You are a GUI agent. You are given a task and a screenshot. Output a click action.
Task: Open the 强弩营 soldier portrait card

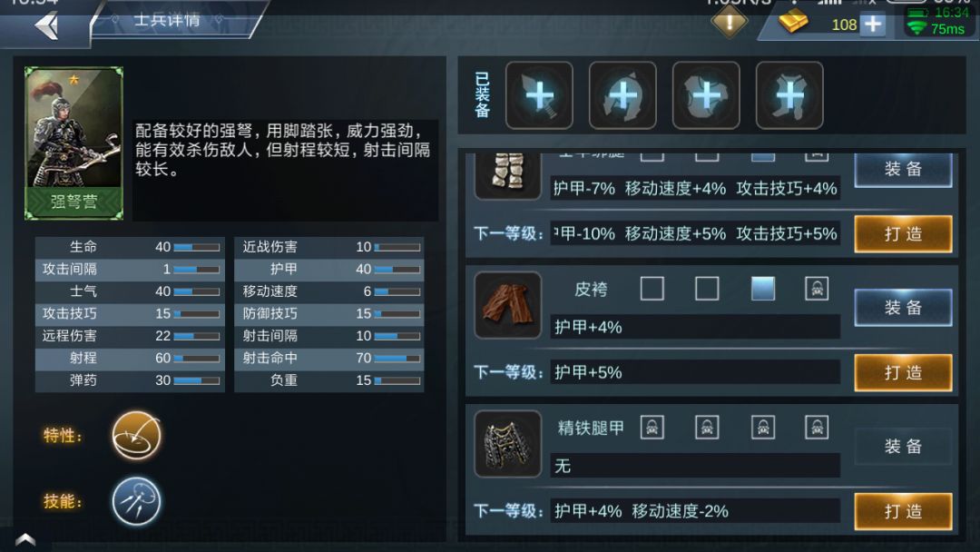coord(73,143)
